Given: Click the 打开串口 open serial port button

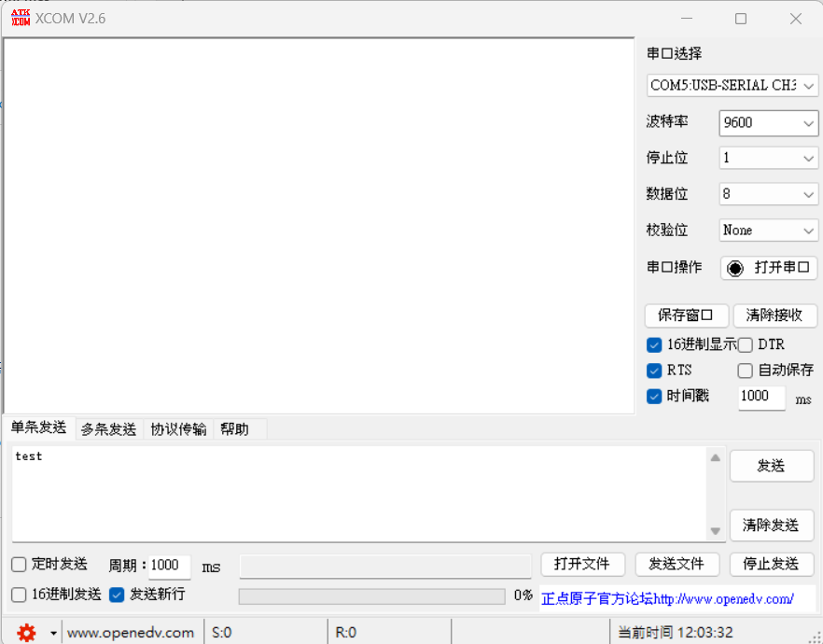Looking at the screenshot, I should [769, 268].
